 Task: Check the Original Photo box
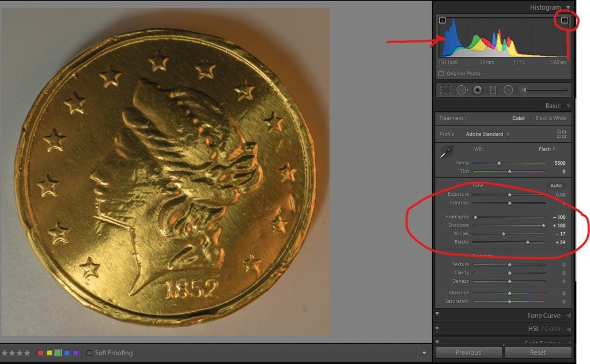pyautogui.click(x=441, y=74)
